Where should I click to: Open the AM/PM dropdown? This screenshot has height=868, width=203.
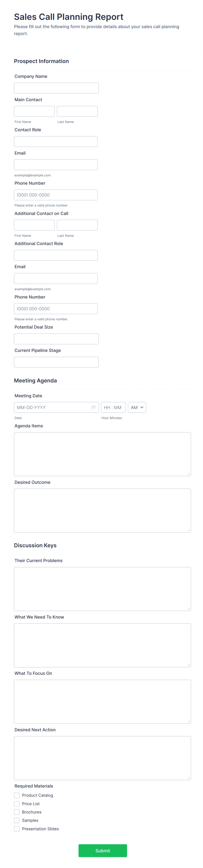137,407
